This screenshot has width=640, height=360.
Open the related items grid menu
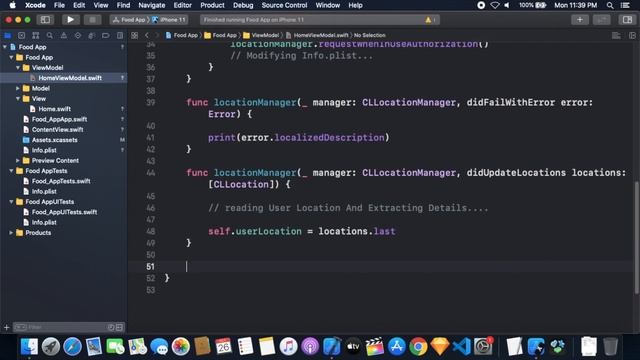[x=134, y=36]
